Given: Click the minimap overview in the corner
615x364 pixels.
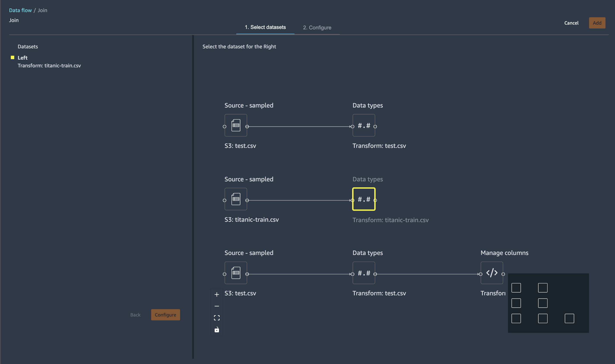Looking at the screenshot, I should point(548,303).
